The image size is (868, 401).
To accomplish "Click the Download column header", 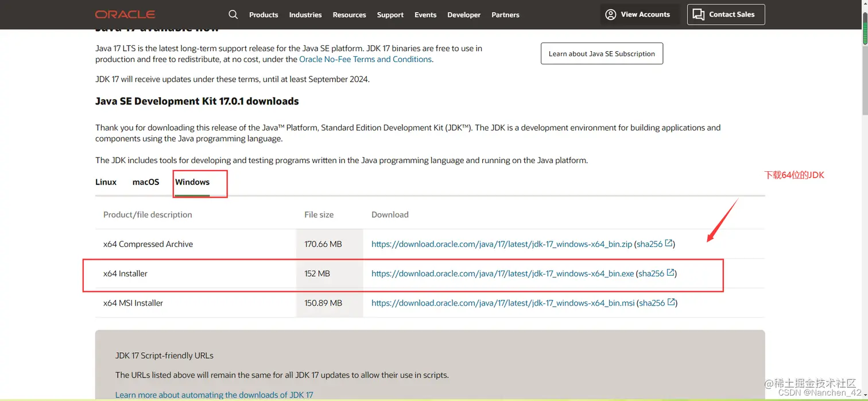I will (x=390, y=214).
